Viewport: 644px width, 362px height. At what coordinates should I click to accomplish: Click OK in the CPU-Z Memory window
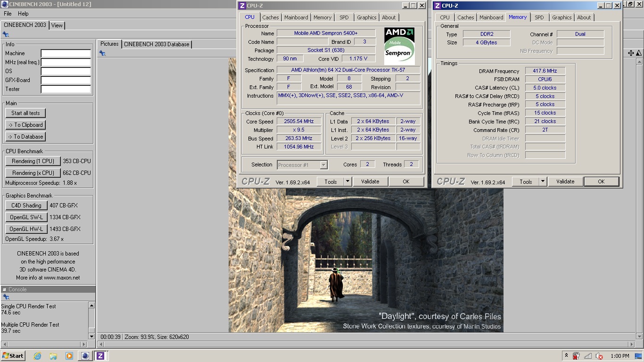[601, 181]
